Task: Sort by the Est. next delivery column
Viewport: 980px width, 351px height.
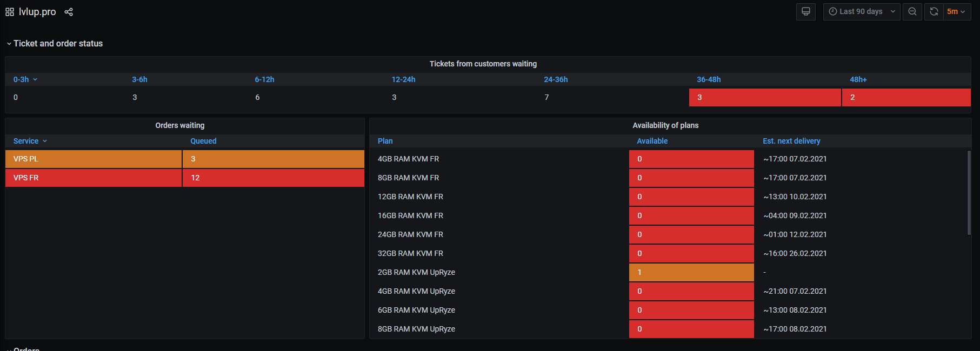Action: click(791, 141)
